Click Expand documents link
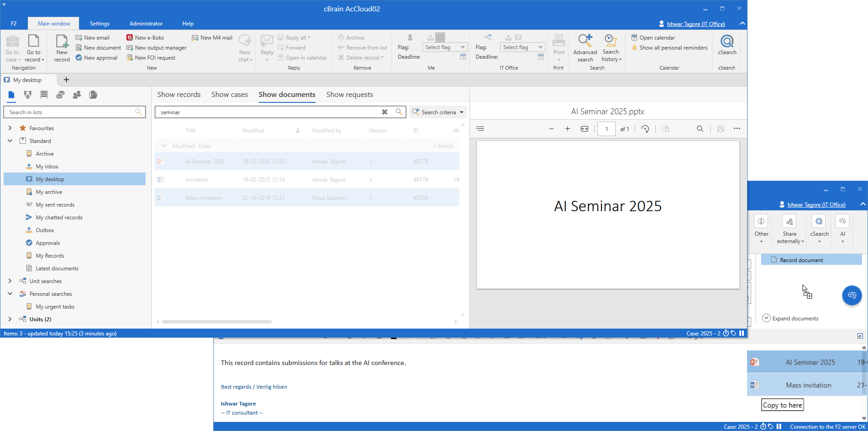Image resolution: width=868 pixels, height=431 pixels. click(x=795, y=319)
